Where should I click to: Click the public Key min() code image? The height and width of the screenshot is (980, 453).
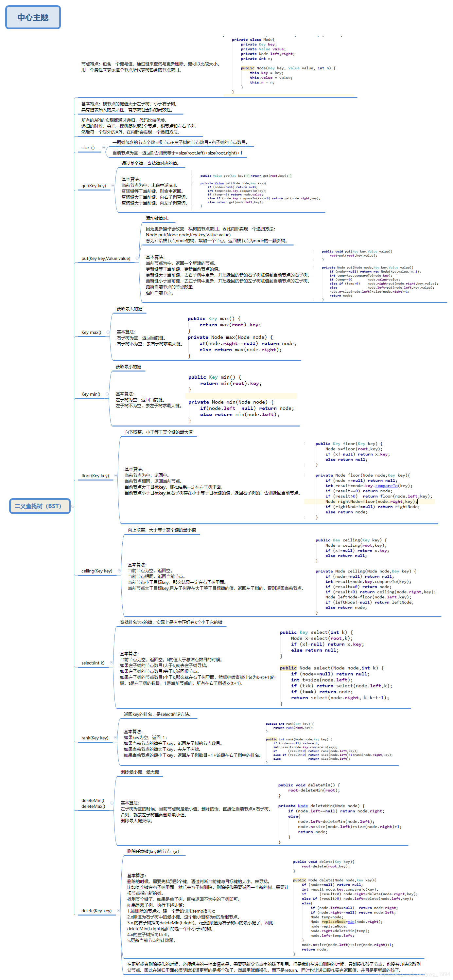[242, 398]
